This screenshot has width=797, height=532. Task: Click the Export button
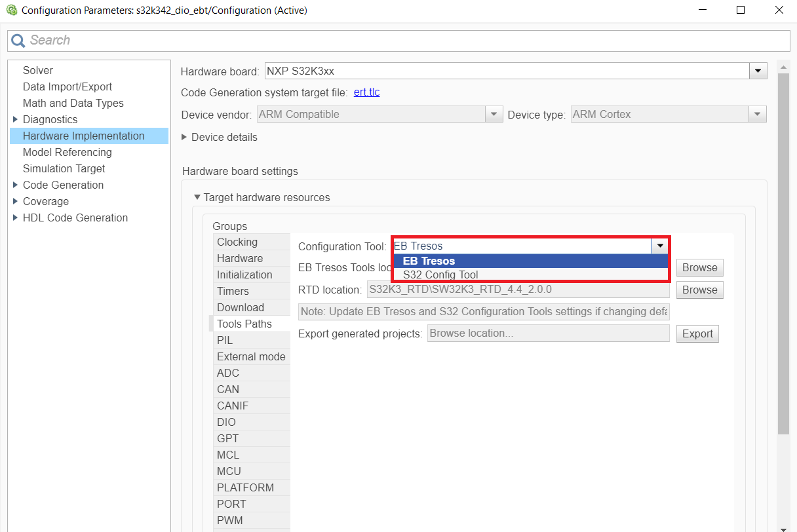(697, 333)
